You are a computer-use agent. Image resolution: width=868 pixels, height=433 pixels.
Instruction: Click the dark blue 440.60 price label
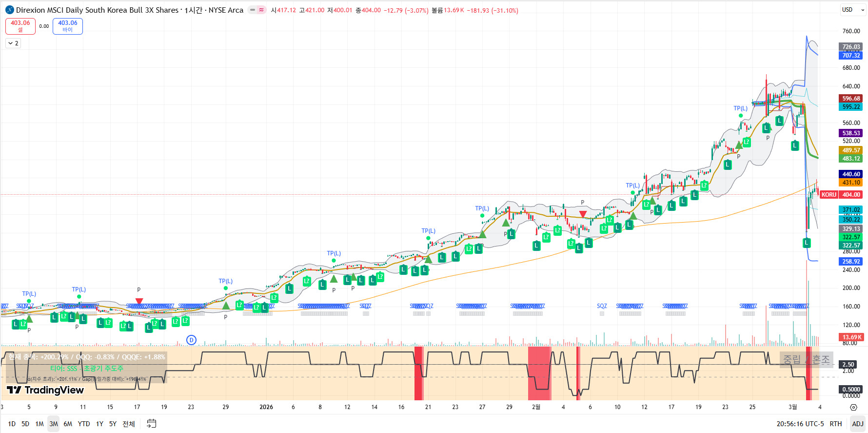click(851, 174)
